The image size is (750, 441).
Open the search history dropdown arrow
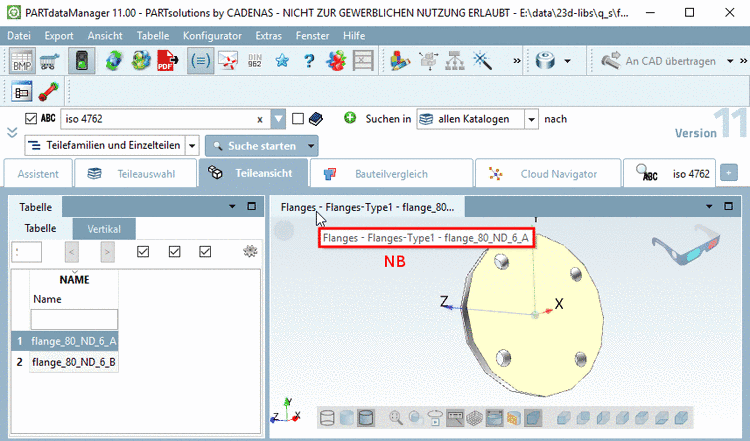(278, 119)
